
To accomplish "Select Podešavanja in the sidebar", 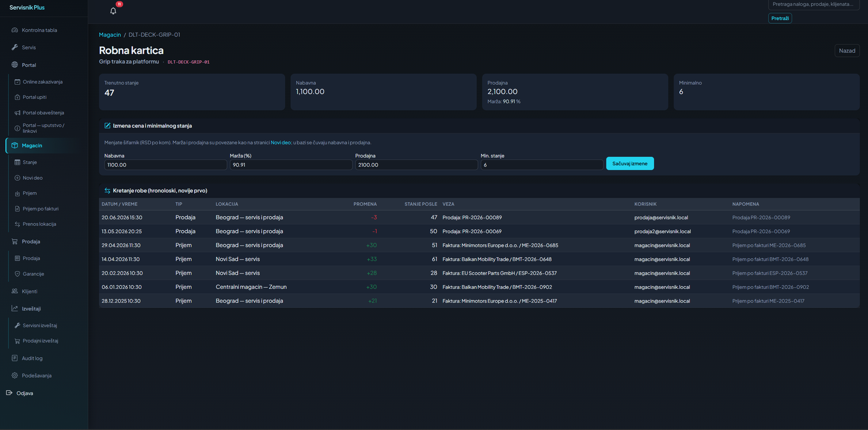I will pyautogui.click(x=44, y=376).
